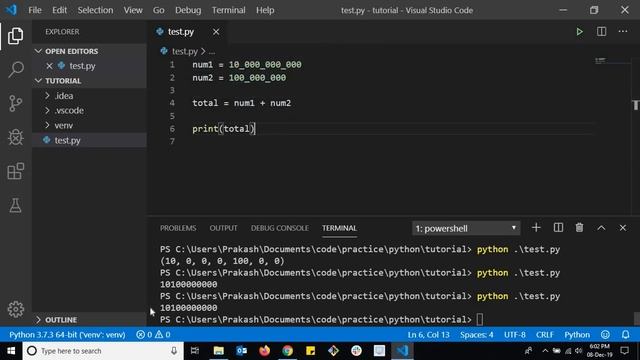Open Action Center on taskbar

pyautogui.click(x=624, y=351)
